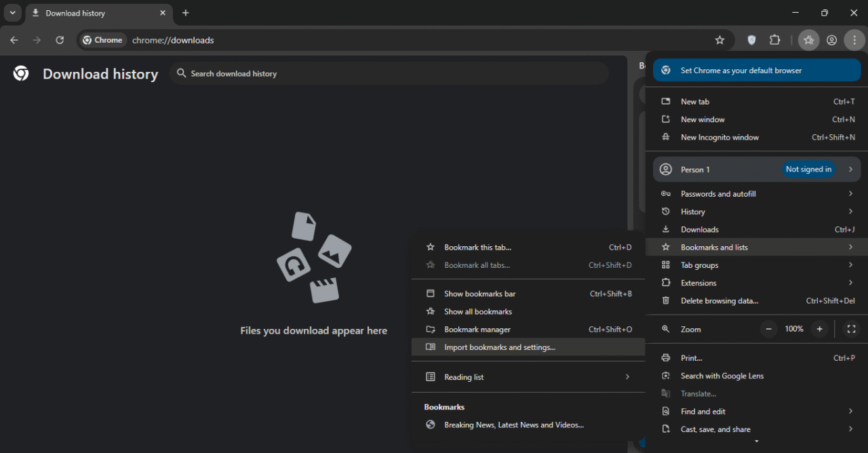The width and height of the screenshot is (868, 453).
Task: Focus the Search download history field
Action: tap(389, 73)
